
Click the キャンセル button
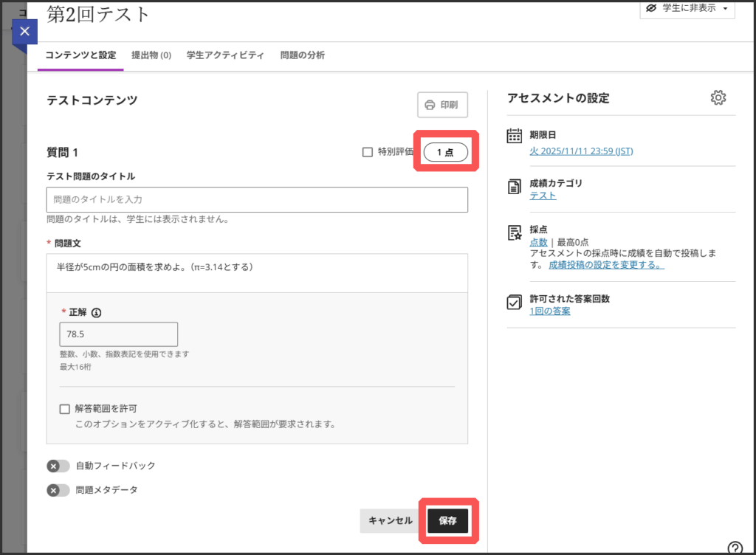(390, 520)
